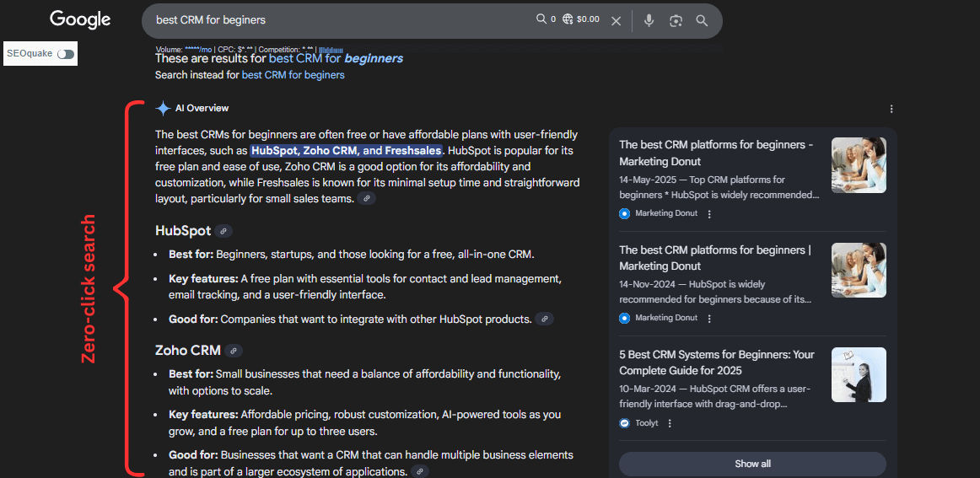Open three-dot menu on 14-May-2025 Marketing Donut card
980x478 pixels.
click(x=708, y=213)
